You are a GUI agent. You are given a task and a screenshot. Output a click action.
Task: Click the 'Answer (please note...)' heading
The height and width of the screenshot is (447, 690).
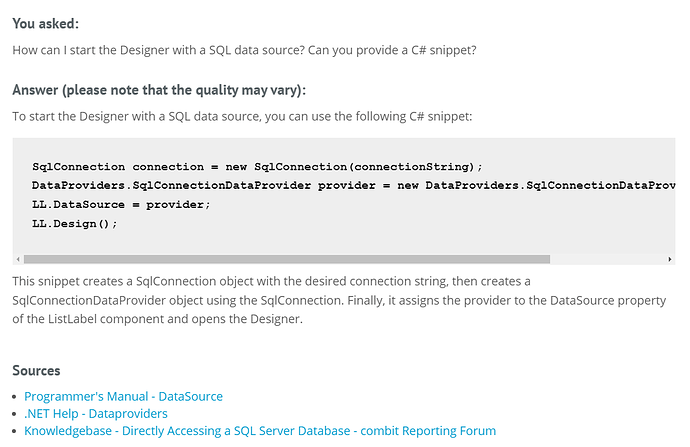[159, 90]
